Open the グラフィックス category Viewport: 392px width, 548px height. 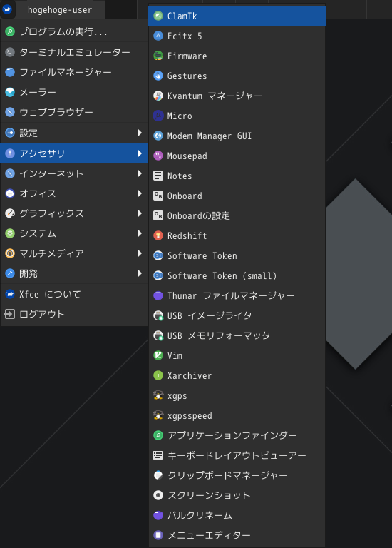point(74,213)
